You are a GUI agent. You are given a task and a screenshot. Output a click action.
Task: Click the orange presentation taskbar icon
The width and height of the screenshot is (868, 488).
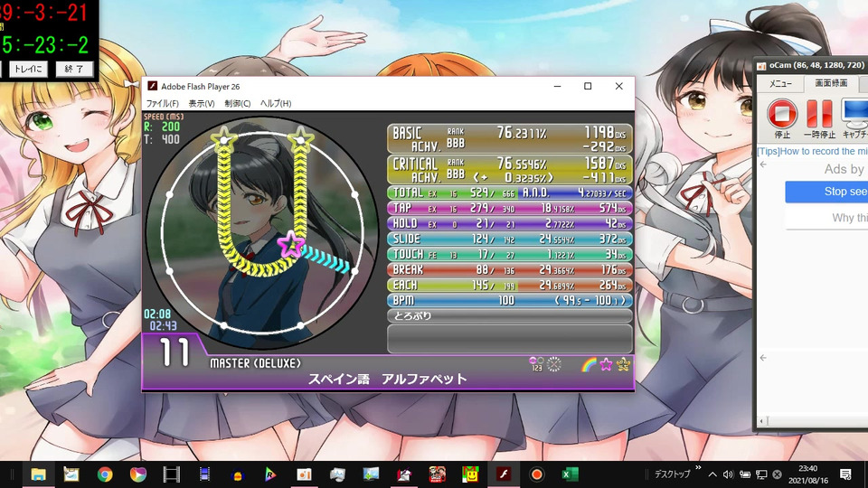tap(304, 474)
